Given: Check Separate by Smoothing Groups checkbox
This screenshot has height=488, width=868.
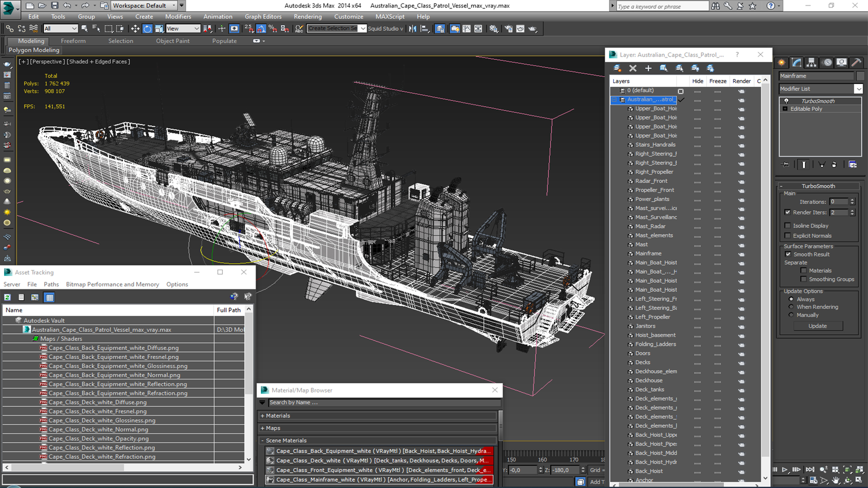Looking at the screenshot, I should [803, 279].
